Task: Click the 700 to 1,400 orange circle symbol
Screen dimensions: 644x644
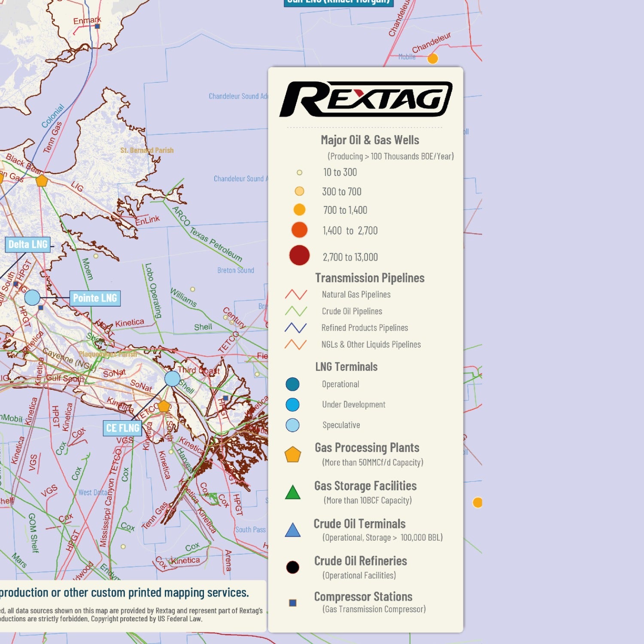Action: (x=299, y=210)
